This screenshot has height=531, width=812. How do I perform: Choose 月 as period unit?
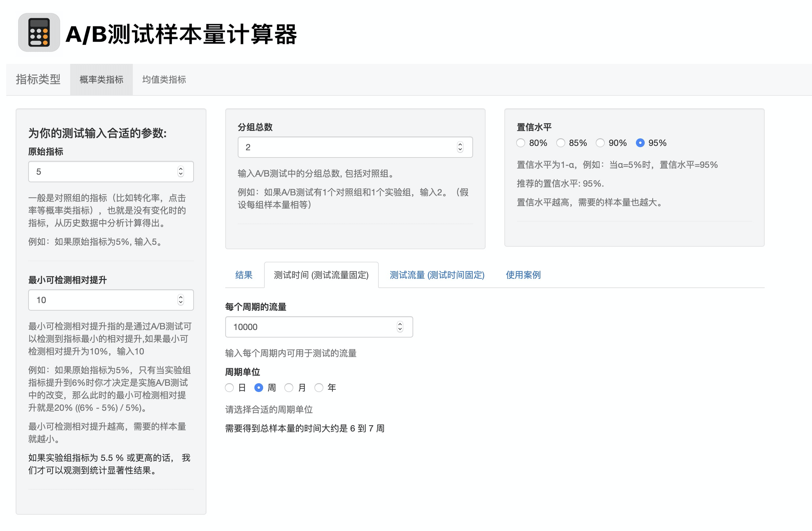[x=289, y=388]
